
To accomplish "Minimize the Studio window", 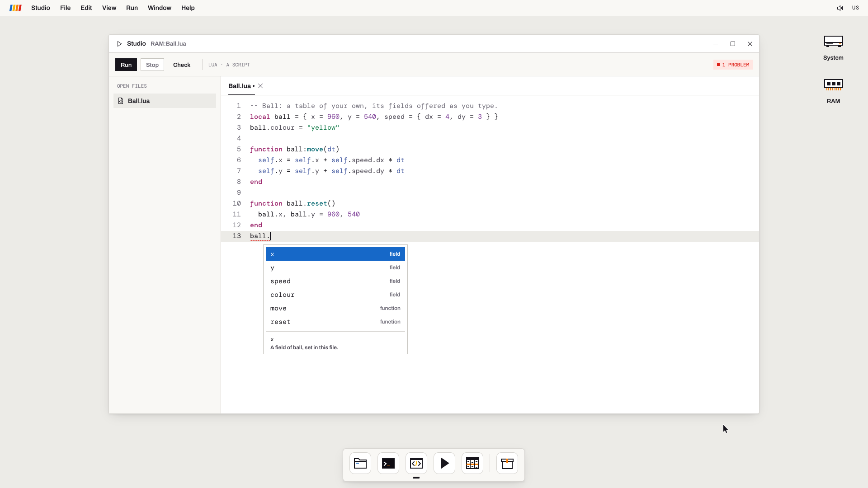I will pos(716,44).
